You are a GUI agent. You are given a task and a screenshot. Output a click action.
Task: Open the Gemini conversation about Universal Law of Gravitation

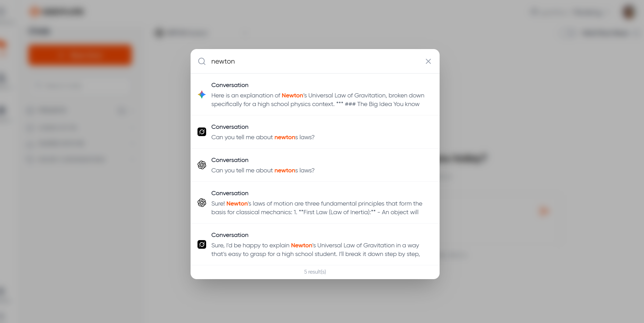coord(315,95)
